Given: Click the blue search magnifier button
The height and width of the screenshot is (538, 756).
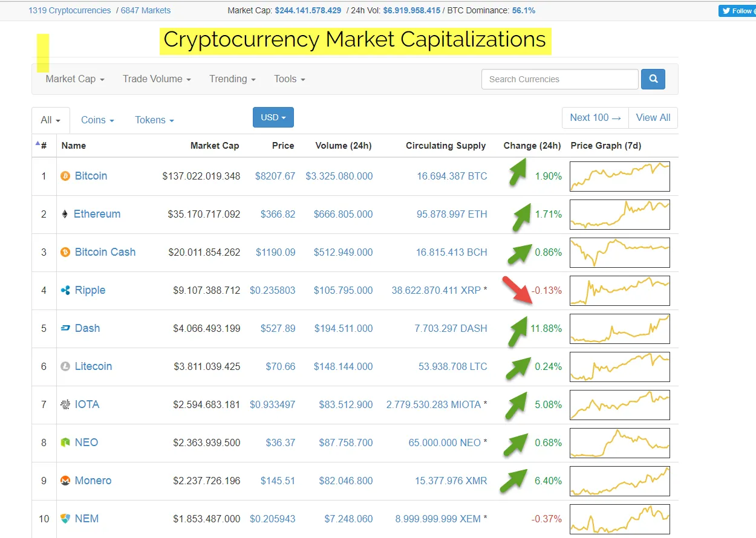Looking at the screenshot, I should (653, 79).
